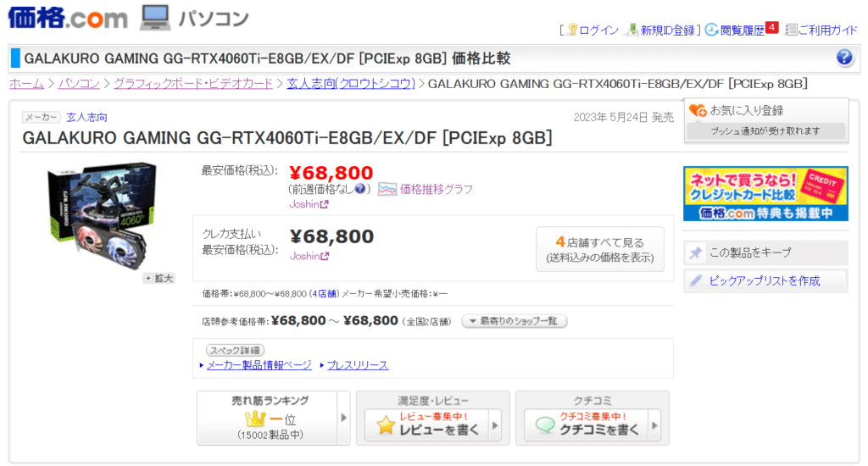Open 閲覧履歴 with red badge

pyautogui.click(x=742, y=30)
